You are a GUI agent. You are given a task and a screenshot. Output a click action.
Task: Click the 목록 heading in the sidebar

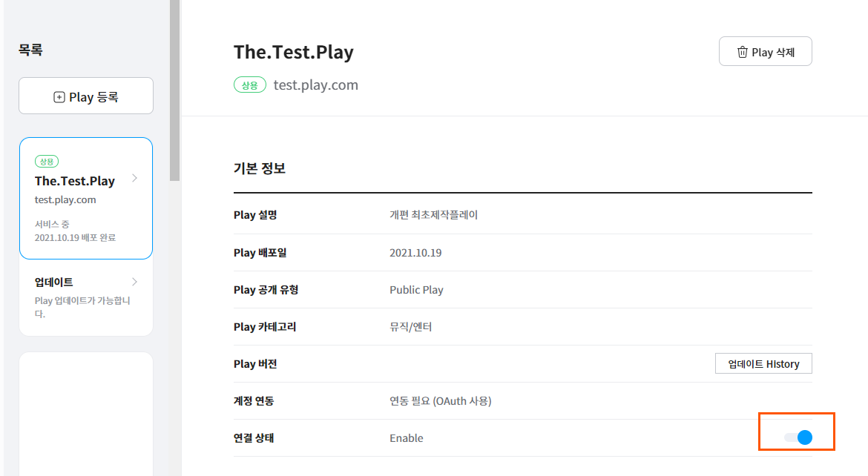31,50
